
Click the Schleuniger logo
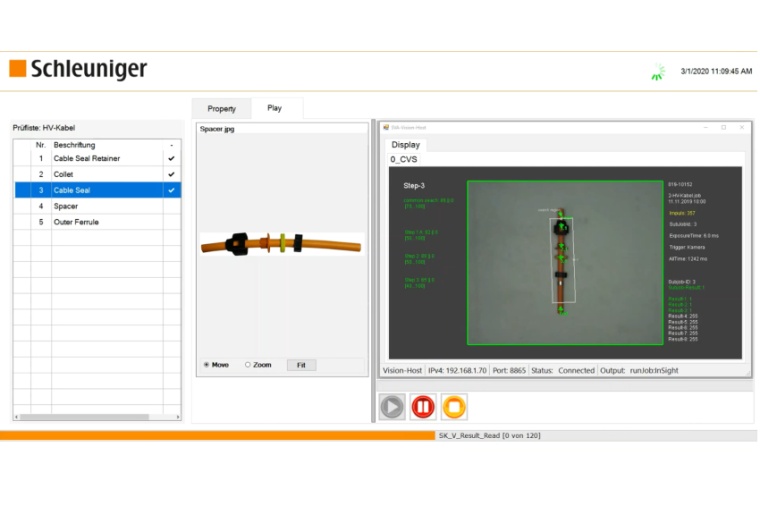point(78,69)
